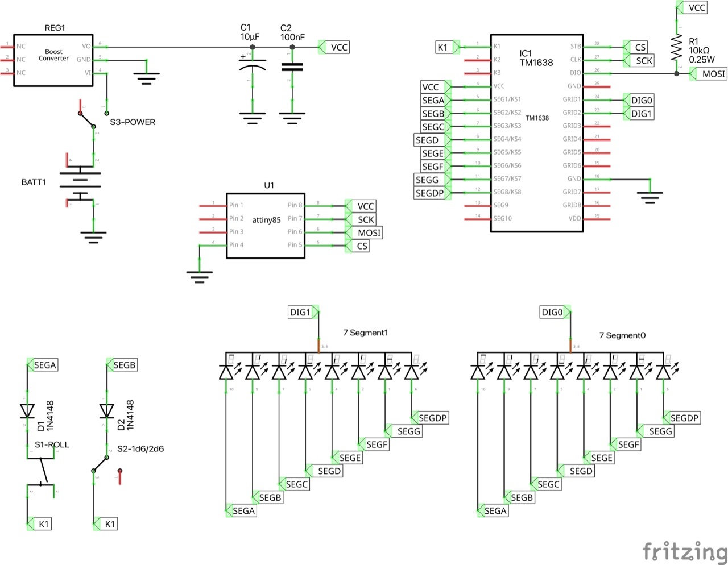This screenshot has width=728, height=565.
Task: Click the SCK net label at attiny85 Pin 7
Action: pos(361,219)
